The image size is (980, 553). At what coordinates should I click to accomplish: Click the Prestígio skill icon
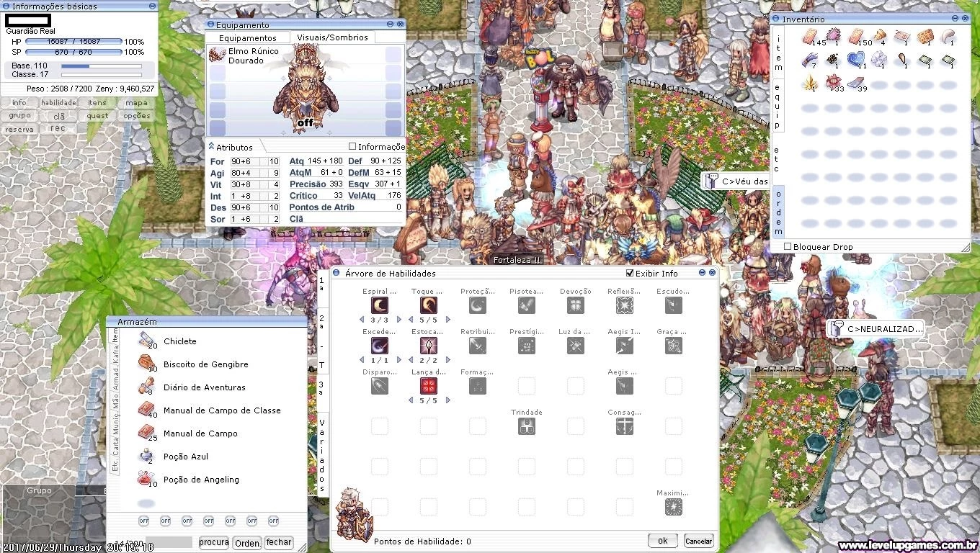click(x=527, y=346)
